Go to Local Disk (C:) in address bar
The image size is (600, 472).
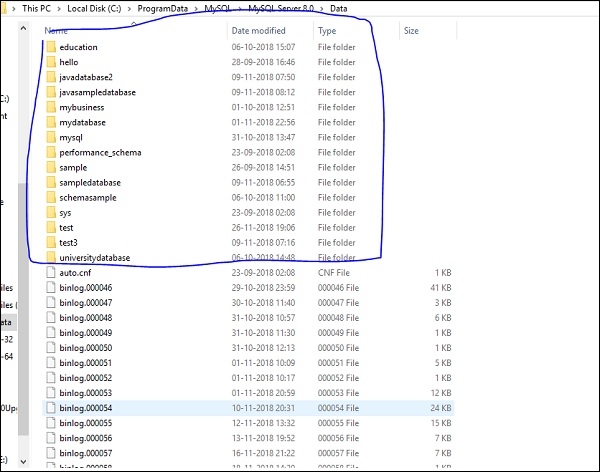94,8
